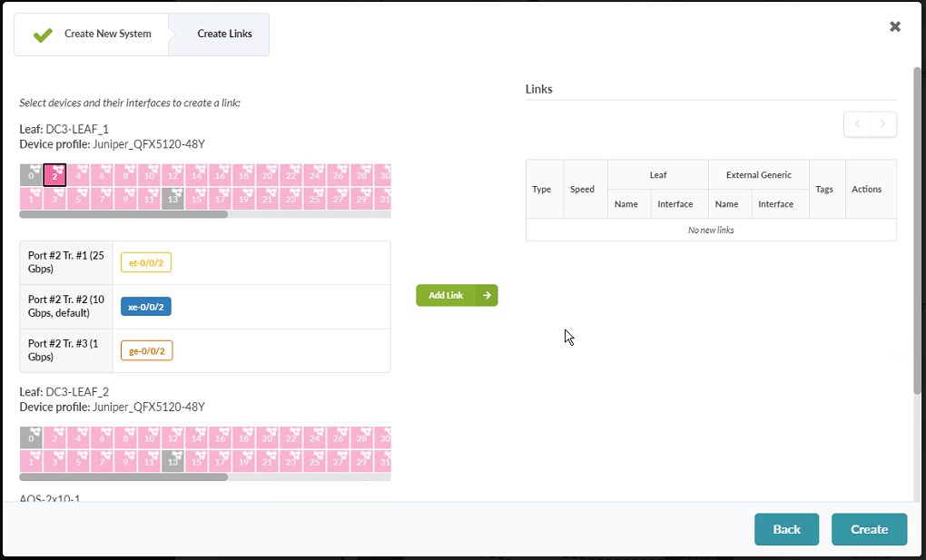The image size is (926, 560).
Task: Select port 4 on DC3-LEAF_2
Action: click(78, 437)
